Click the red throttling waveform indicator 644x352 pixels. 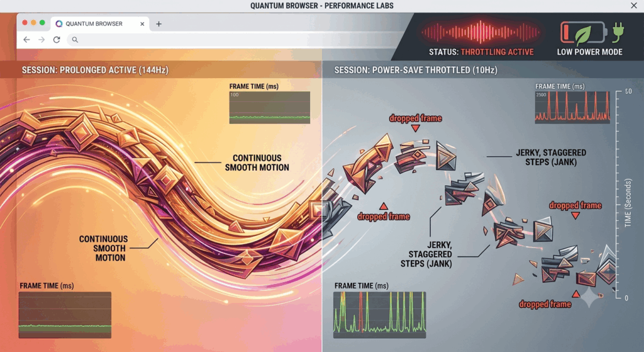[480, 32]
